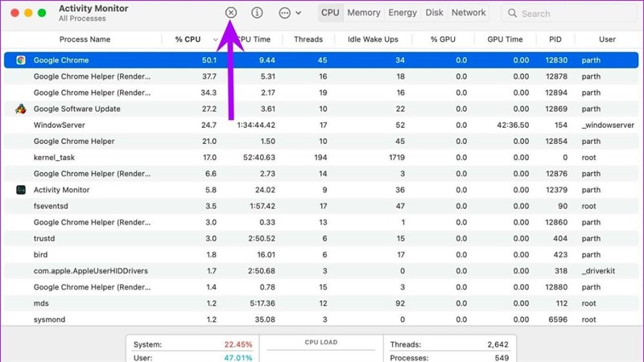
Task: Select Google Chrome Helper row with PID 12854
Action: [x=321, y=142]
